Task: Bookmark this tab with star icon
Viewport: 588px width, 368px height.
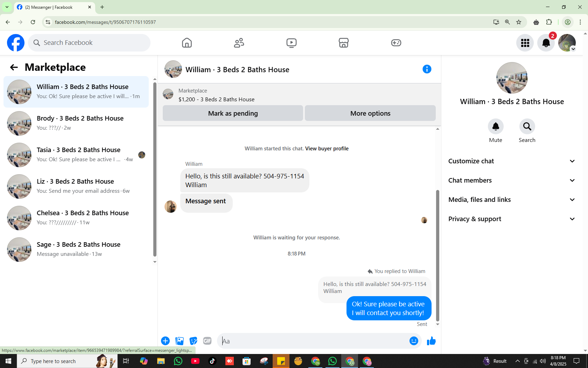Action: coord(519,22)
